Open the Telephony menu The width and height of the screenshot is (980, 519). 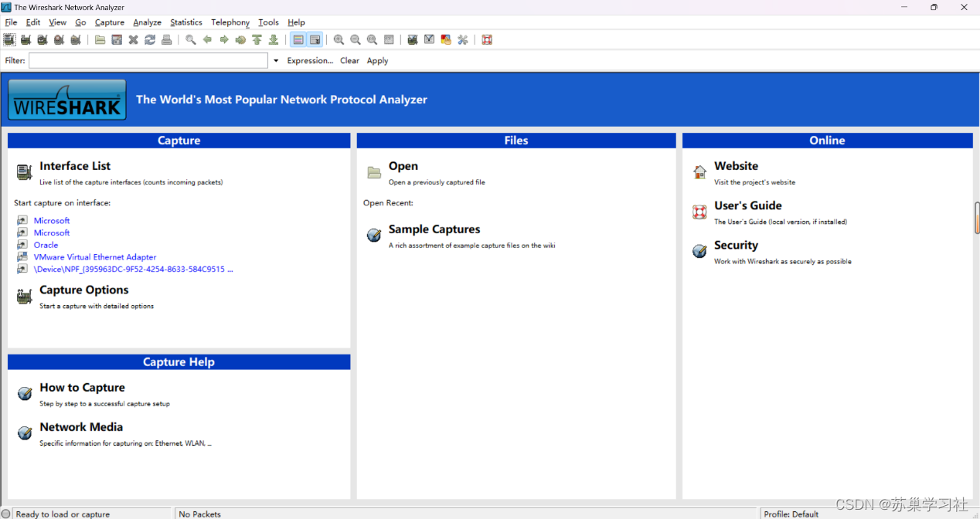pos(230,22)
